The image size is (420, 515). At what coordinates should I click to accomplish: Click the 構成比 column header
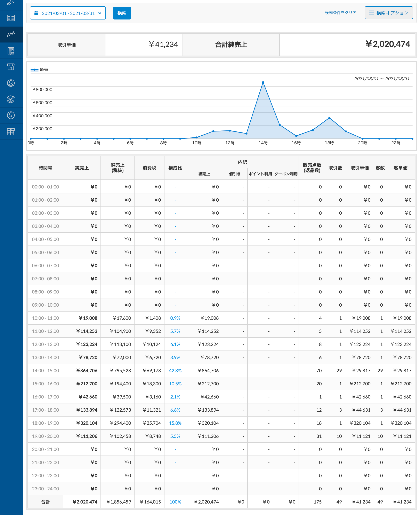coord(175,168)
